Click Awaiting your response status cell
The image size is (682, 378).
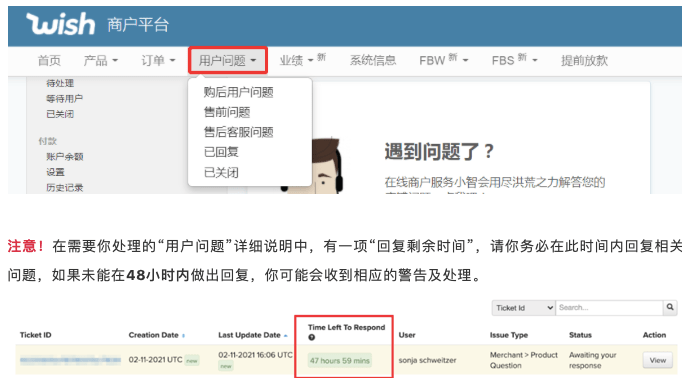point(592,360)
